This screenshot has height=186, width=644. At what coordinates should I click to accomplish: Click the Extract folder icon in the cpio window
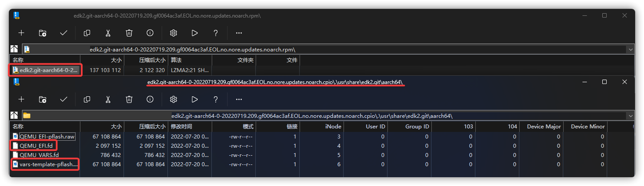[x=43, y=99]
